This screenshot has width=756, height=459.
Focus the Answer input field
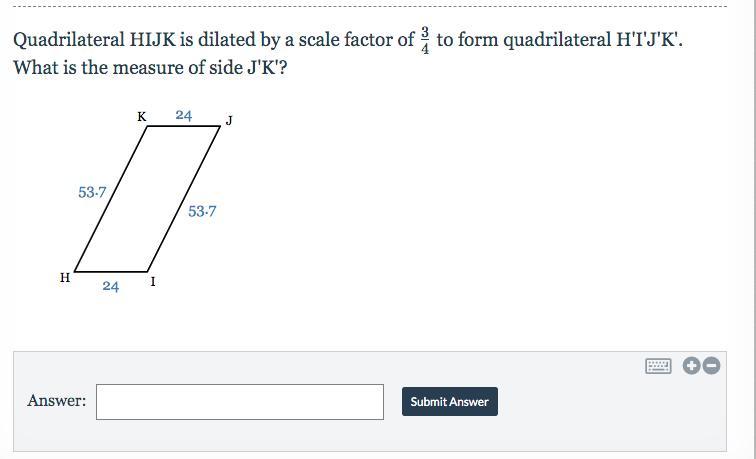point(240,401)
